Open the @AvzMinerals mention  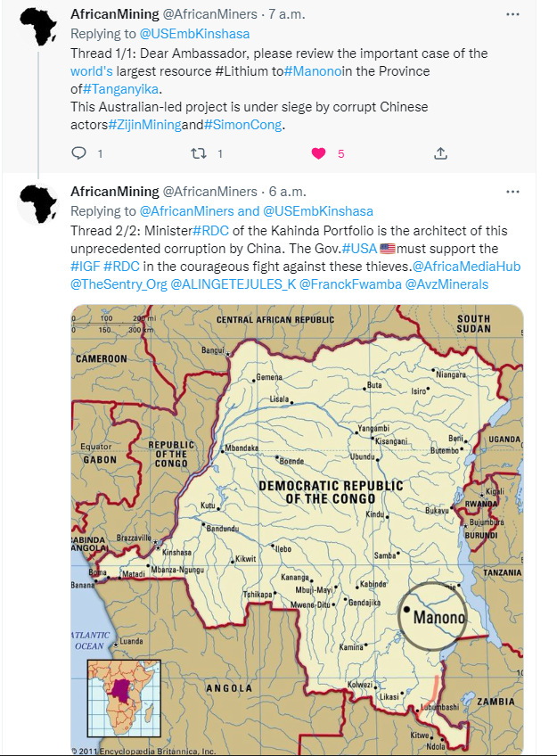point(446,284)
